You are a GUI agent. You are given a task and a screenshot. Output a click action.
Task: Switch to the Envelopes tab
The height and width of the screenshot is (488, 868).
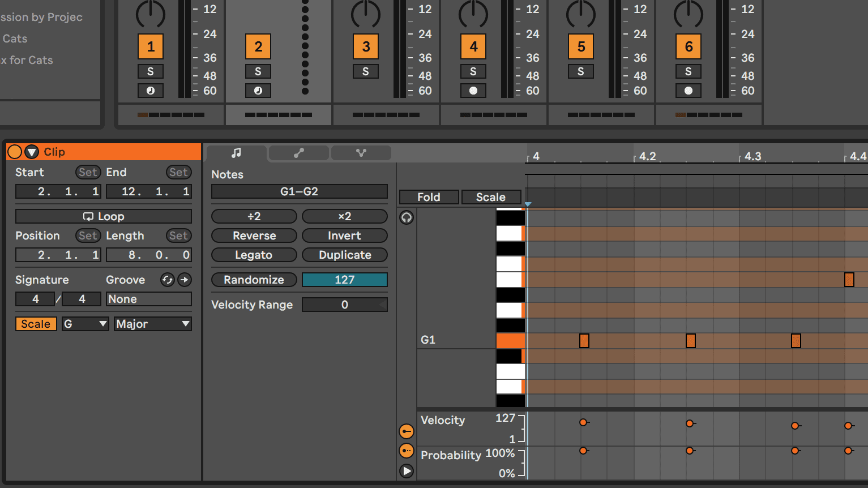tap(299, 153)
